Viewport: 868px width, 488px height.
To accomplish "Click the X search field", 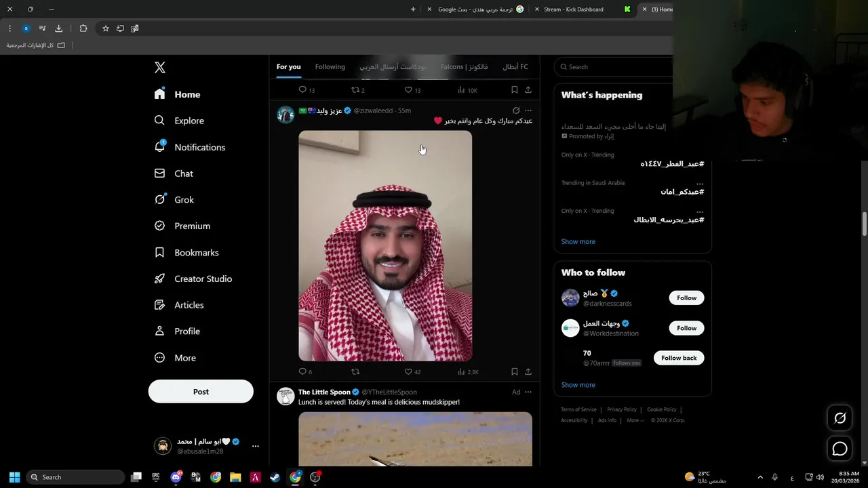I will [614, 66].
